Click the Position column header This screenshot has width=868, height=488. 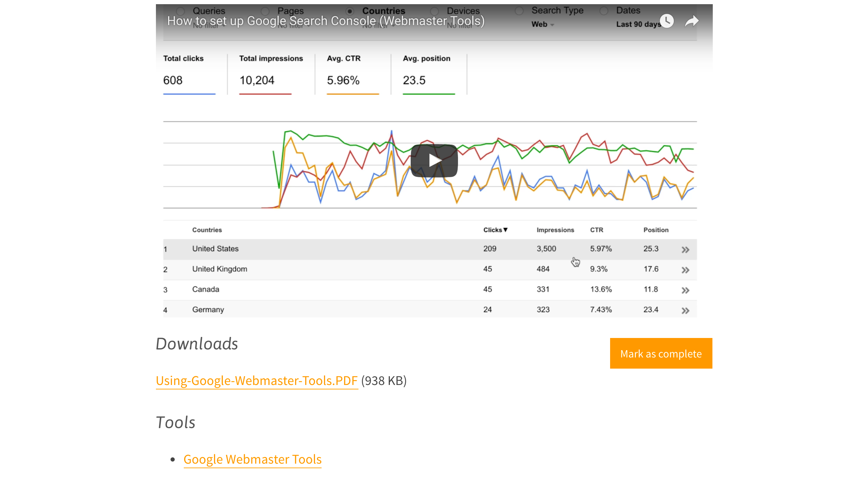point(655,230)
